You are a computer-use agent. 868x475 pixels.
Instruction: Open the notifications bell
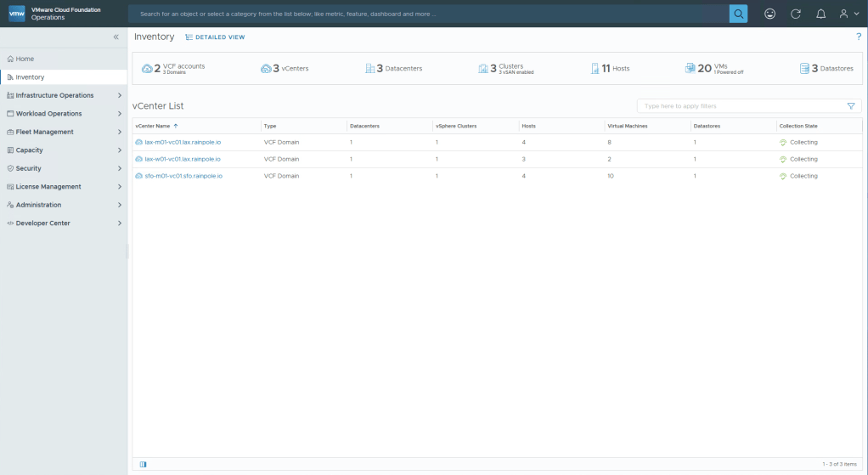820,14
